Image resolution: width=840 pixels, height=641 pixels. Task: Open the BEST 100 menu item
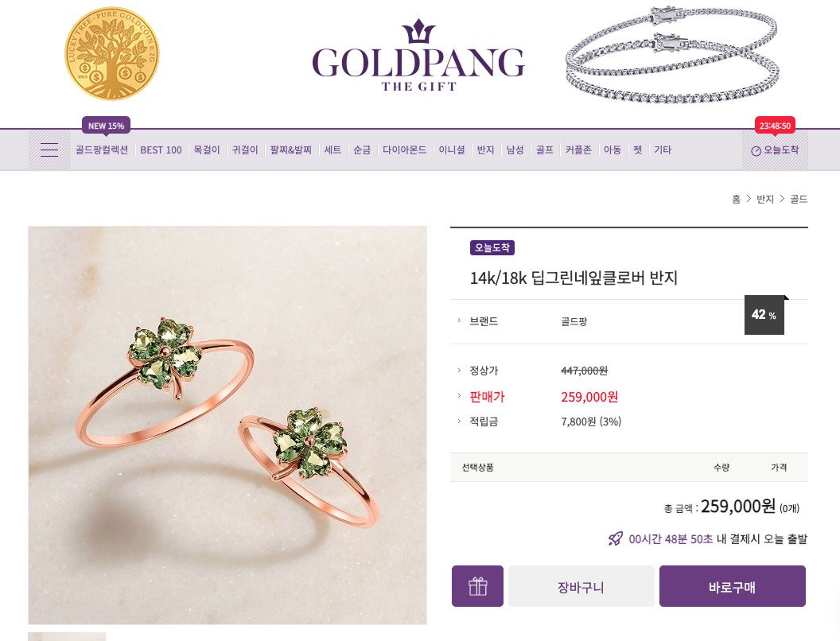pyautogui.click(x=161, y=150)
